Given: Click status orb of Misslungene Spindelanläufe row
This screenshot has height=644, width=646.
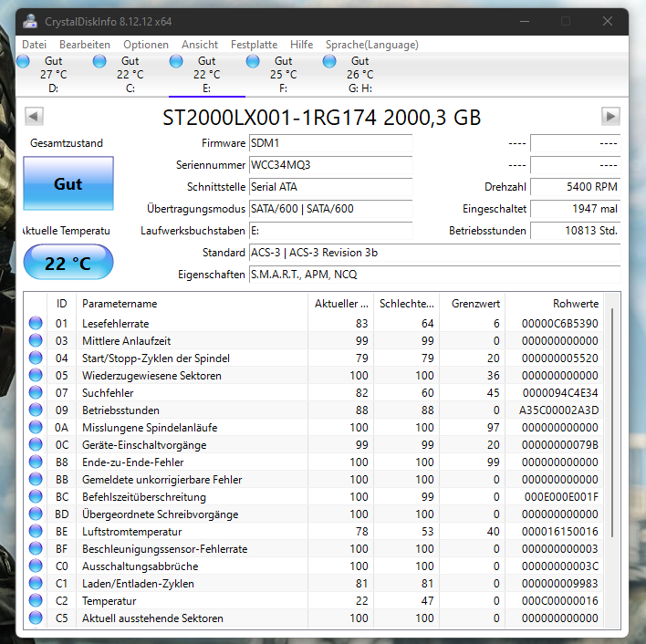Looking at the screenshot, I should click(x=36, y=427).
